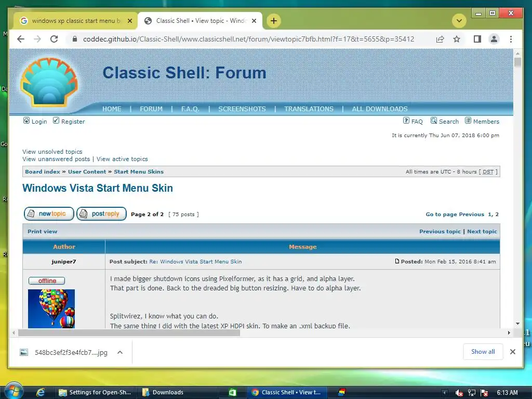
Task: Click Show all downloads
Action: click(483, 352)
